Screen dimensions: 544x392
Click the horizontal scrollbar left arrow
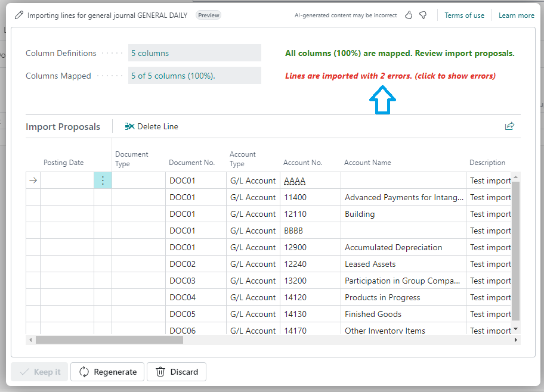point(30,340)
